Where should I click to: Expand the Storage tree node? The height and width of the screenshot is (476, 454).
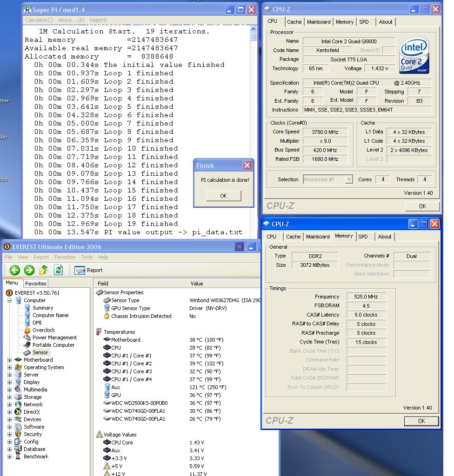pos(10,397)
